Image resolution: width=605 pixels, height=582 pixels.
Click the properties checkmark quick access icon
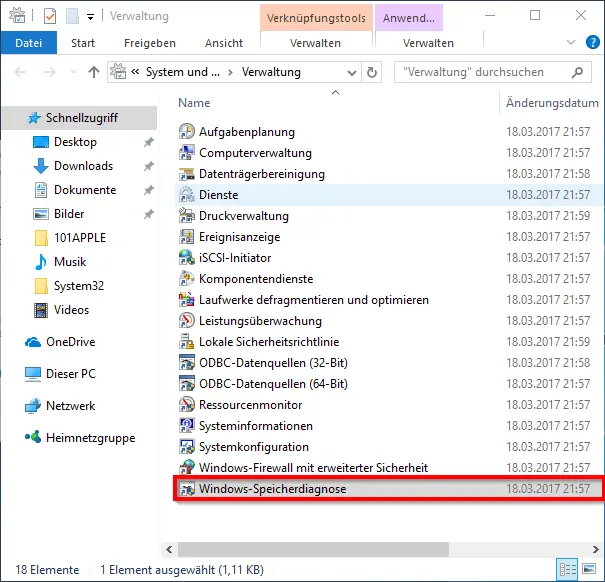click(50, 16)
